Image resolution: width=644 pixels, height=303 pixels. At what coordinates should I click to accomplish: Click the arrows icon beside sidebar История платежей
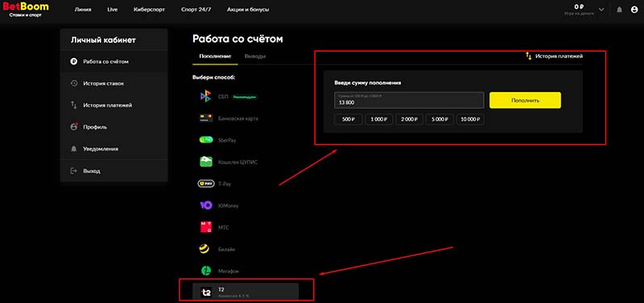click(74, 106)
